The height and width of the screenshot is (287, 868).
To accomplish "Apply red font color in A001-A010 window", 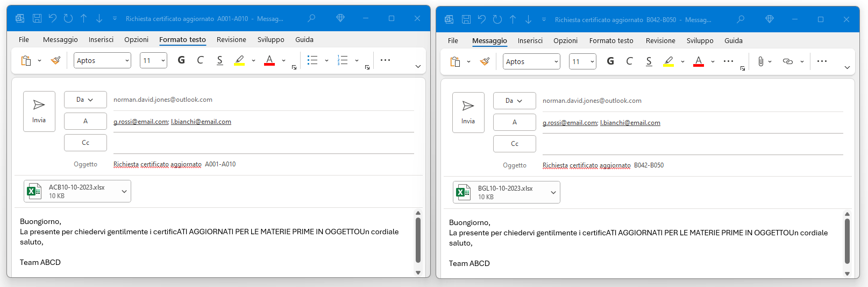I will pyautogui.click(x=269, y=60).
